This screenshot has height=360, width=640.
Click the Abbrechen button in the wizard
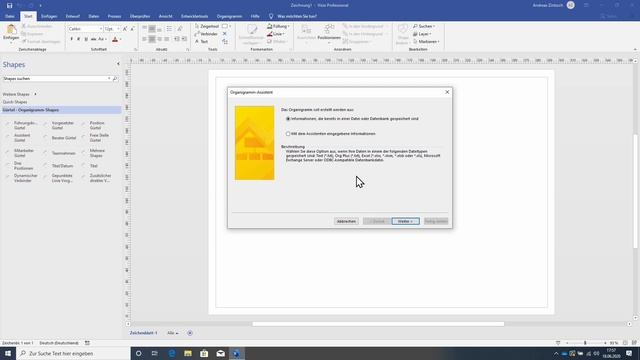[x=346, y=221]
